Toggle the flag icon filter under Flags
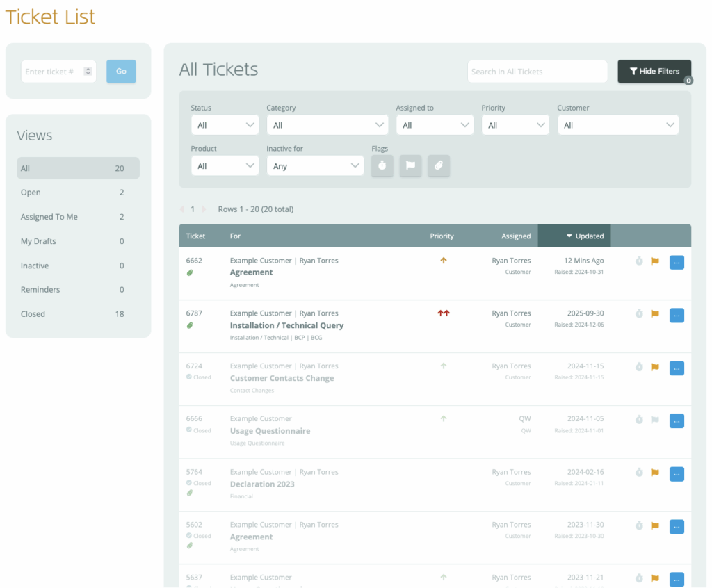The height and width of the screenshot is (588, 712). pos(410,165)
